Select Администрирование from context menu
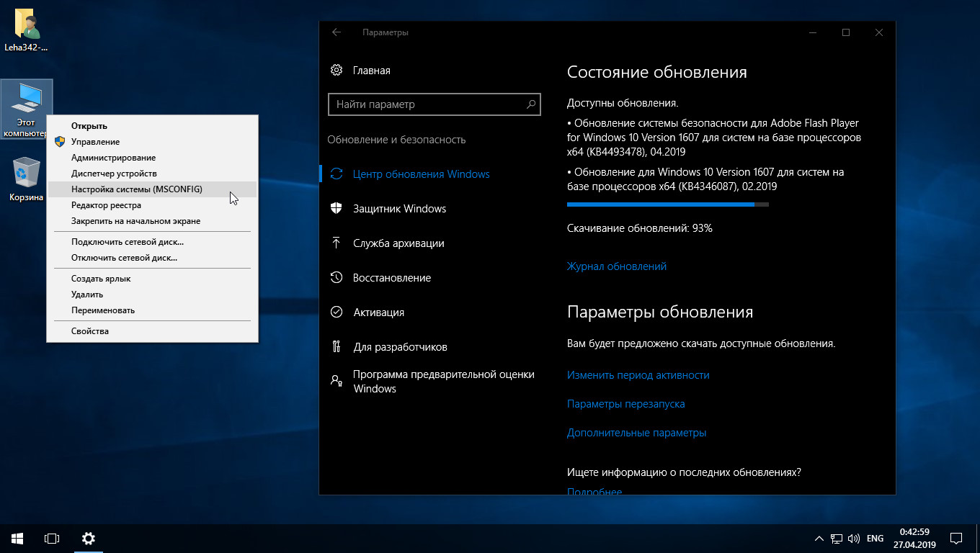980x553 pixels. pyautogui.click(x=152, y=158)
